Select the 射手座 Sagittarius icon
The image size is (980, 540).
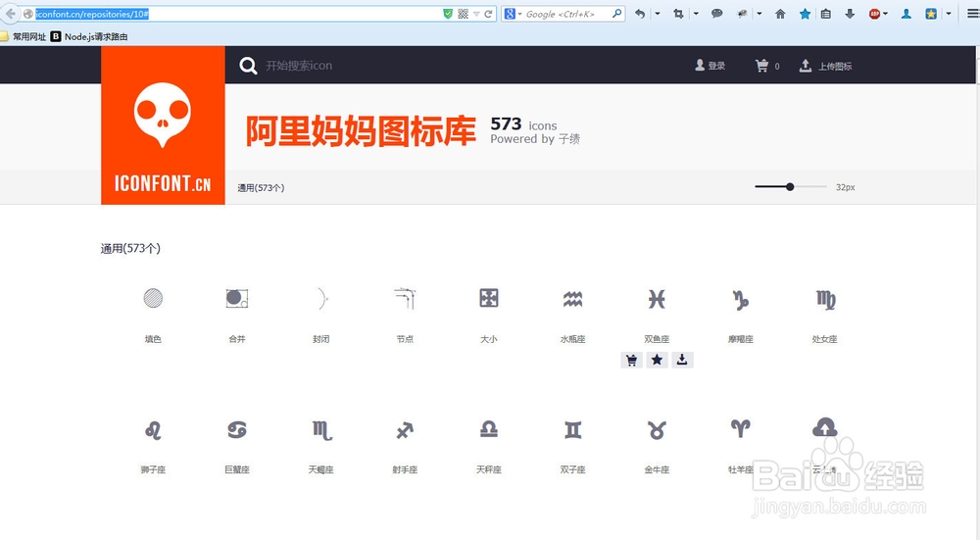coord(405,430)
